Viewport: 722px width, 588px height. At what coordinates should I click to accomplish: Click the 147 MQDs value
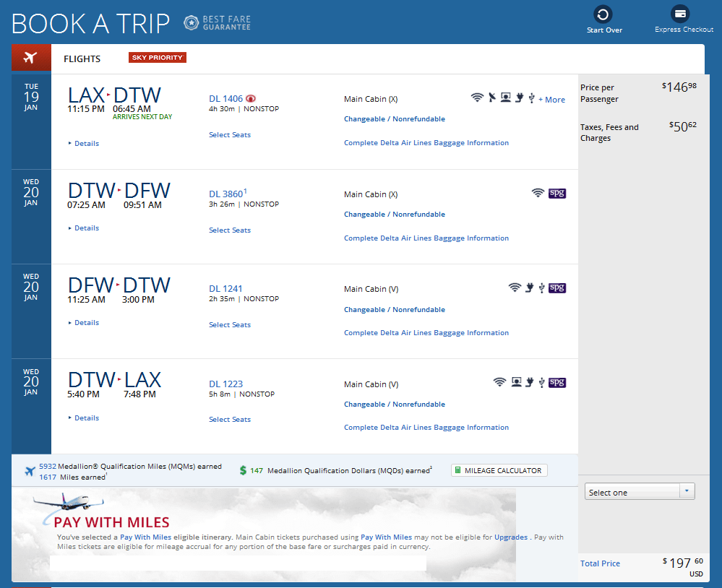pos(257,471)
